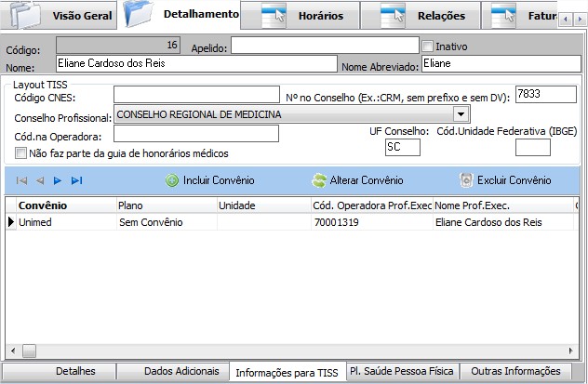This screenshot has width=588, height=384.
Task: Go to next convênio record arrow
Action: pyautogui.click(x=58, y=180)
